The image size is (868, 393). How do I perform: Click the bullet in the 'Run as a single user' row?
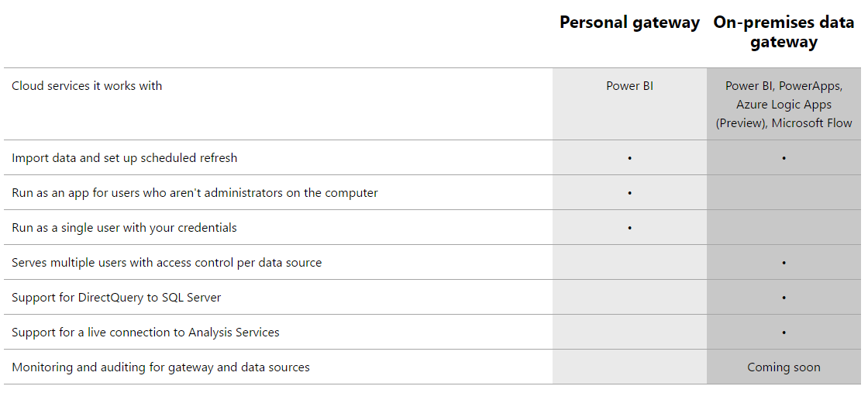pos(629,228)
